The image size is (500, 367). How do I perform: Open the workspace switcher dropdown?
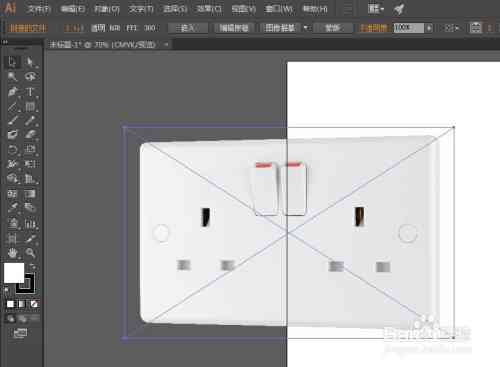tap(376, 9)
